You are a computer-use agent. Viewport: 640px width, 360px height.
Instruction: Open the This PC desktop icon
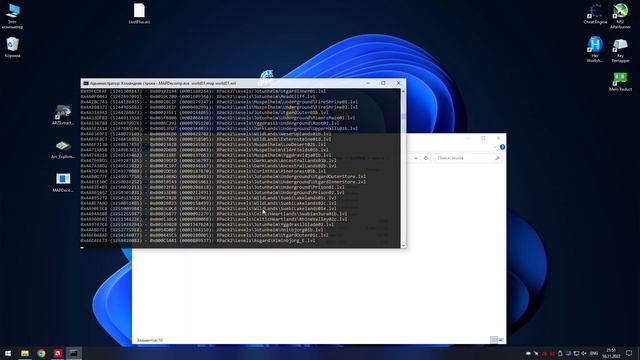click(x=13, y=16)
